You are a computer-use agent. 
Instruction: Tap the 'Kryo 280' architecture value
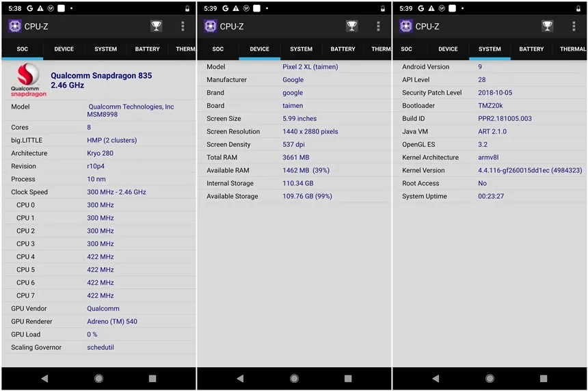click(100, 153)
